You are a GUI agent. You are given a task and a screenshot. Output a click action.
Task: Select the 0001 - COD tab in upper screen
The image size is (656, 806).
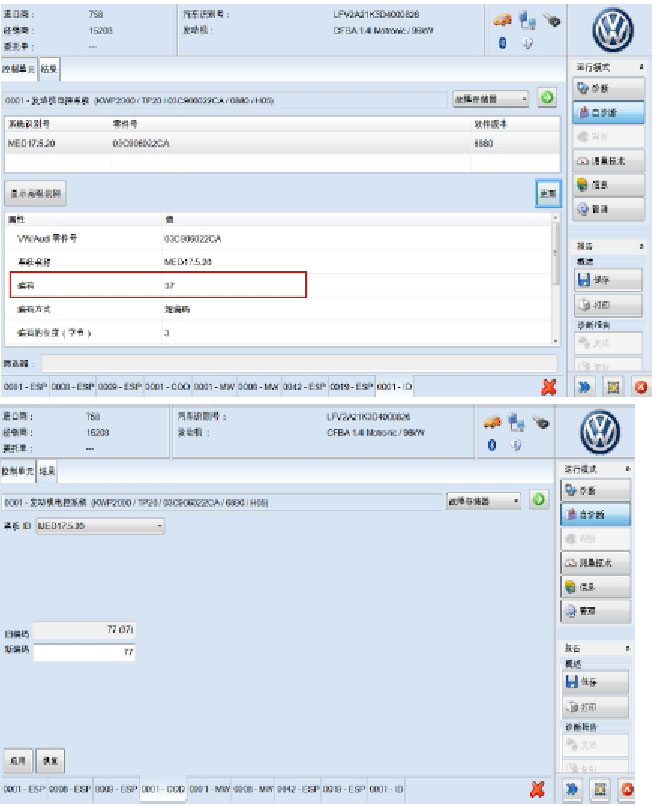pyautogui.click(x=167, y=387)
